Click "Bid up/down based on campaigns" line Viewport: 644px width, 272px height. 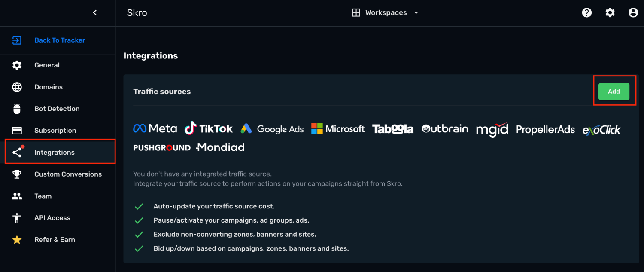pos(251,248)
